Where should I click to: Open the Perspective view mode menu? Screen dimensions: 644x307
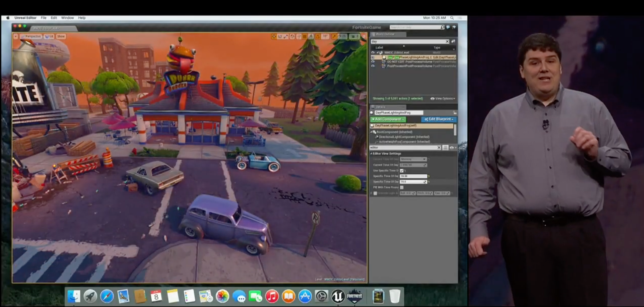[x=31, y=36]
